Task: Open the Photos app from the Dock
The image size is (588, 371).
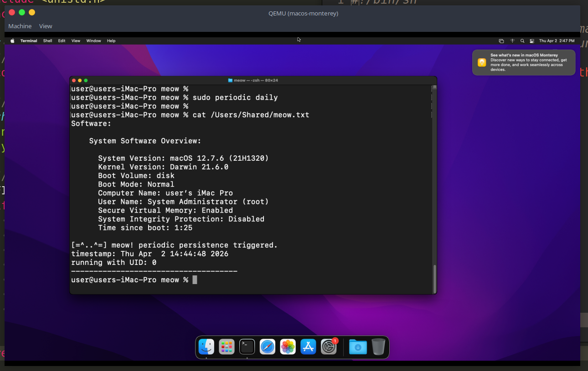Action: (288, 346)
